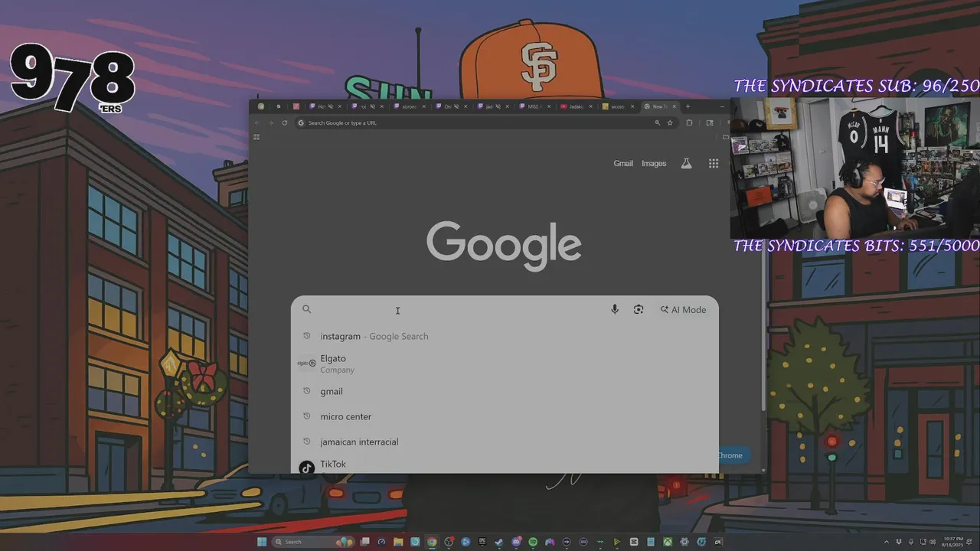Click the AI Mode button
980x551 pixels.
click(x=683, y=309)
